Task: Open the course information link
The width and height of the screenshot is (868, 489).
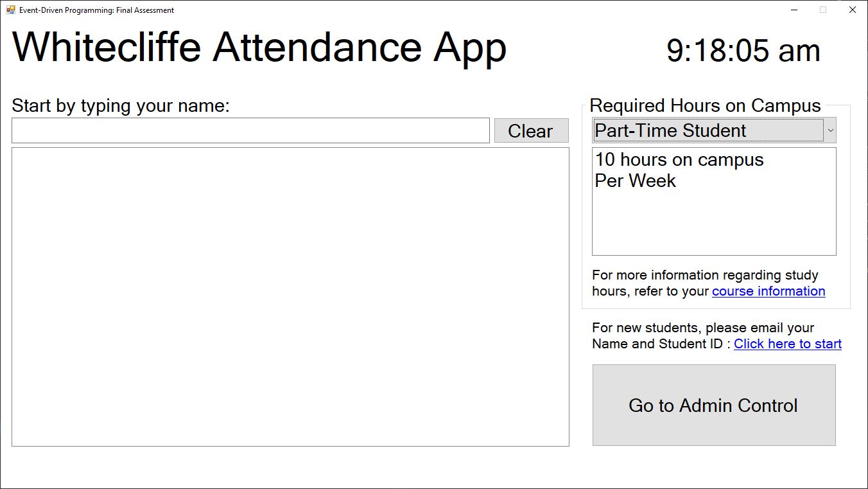Action: (768, 291)
